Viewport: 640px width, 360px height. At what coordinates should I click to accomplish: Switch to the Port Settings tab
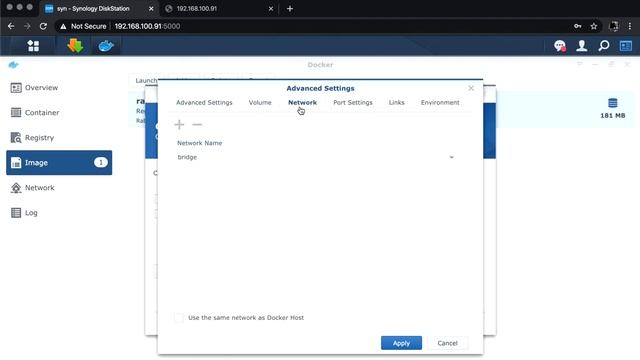[353, 102]
